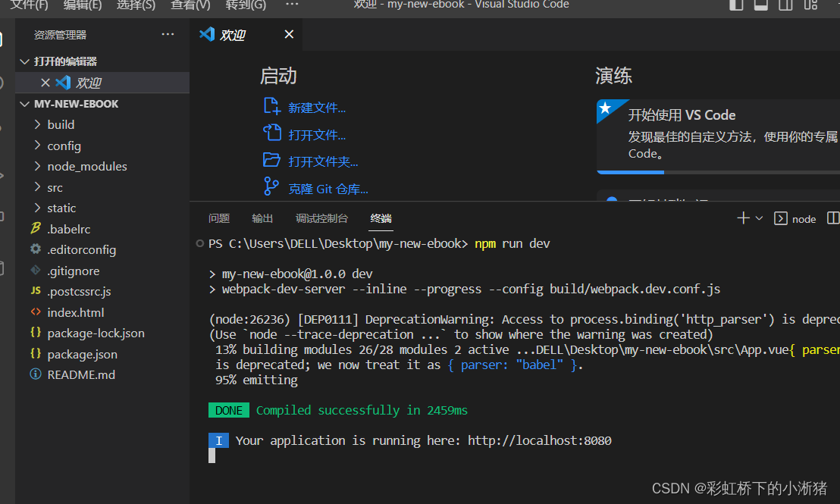Screen dimensions: 840x504
Task: Click the terminal prompt circle decoration before PS
Action: point(200,243)
